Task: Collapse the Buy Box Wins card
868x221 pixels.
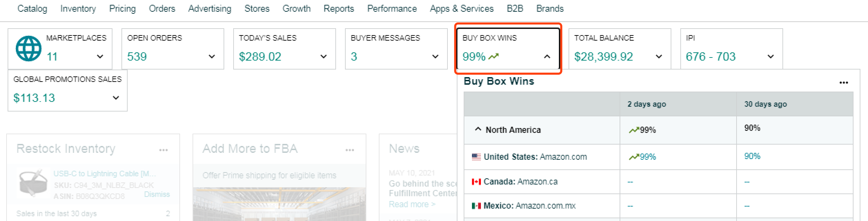Action: tap(547, 56)
